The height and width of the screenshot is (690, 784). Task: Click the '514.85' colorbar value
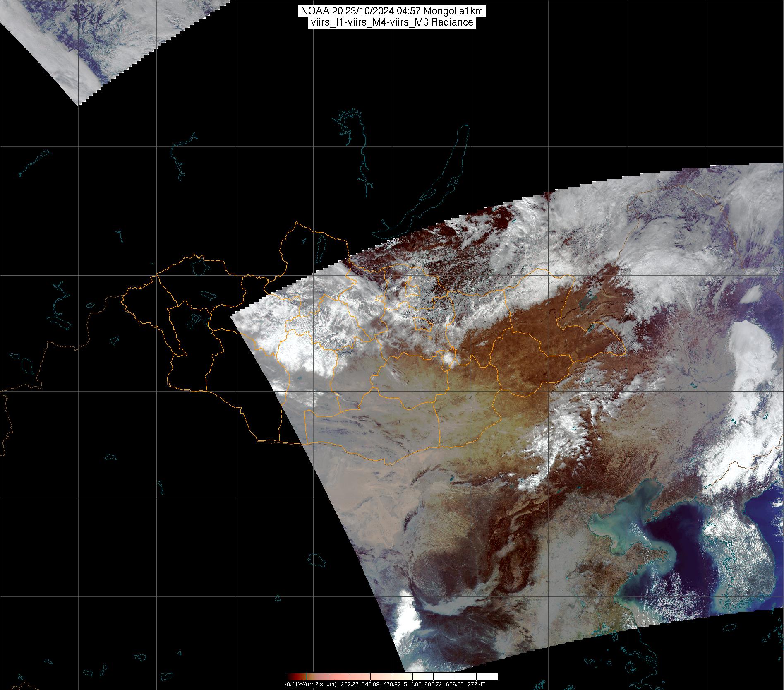tap(412, 684)
